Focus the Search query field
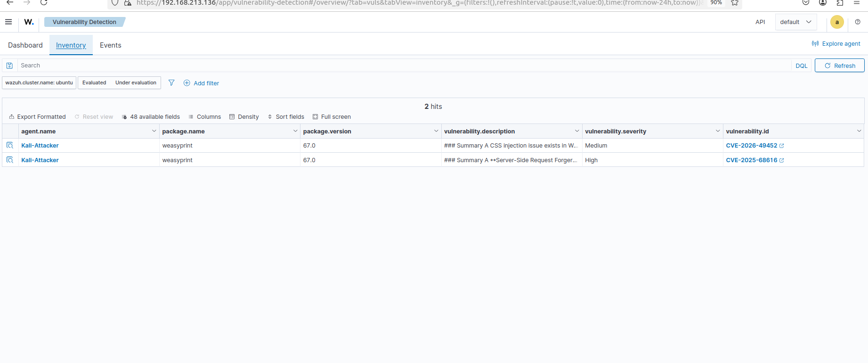 pyautogui.click(x=404, y=66)
